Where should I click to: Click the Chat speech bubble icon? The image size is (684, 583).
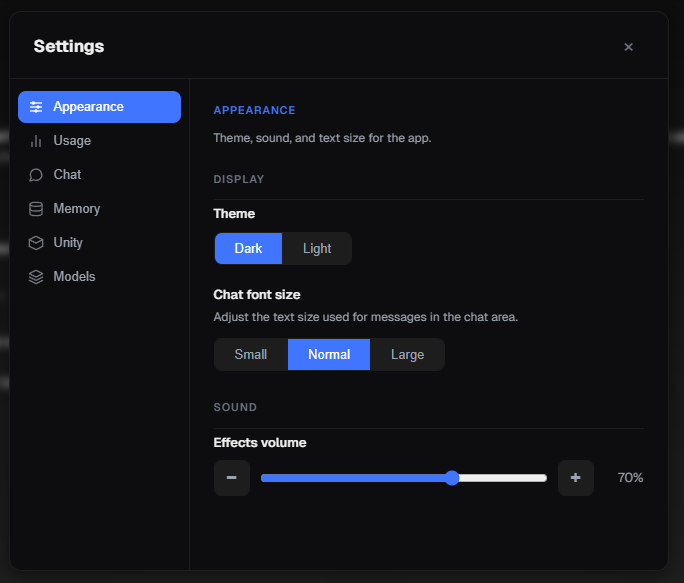tap(36, 175)
